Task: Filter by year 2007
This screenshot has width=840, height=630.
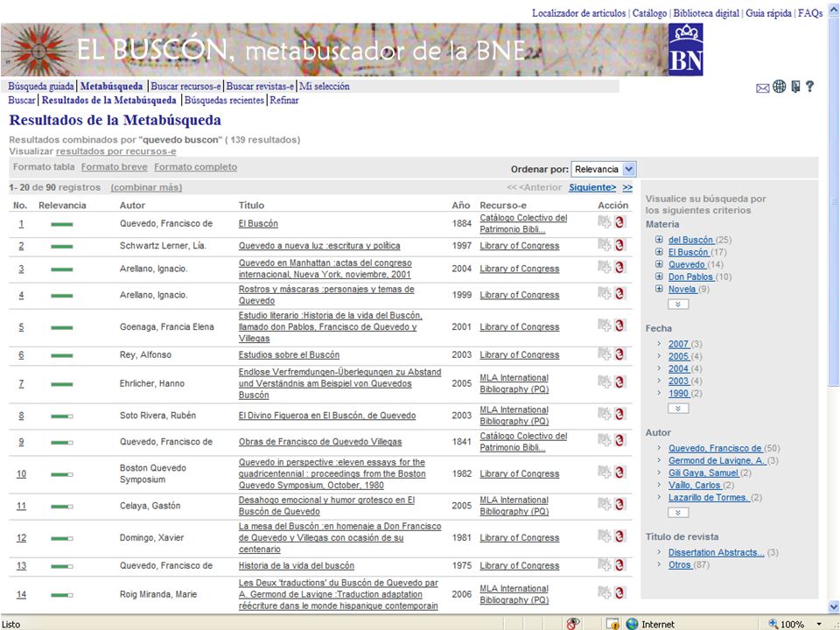Action: [679, 344]
